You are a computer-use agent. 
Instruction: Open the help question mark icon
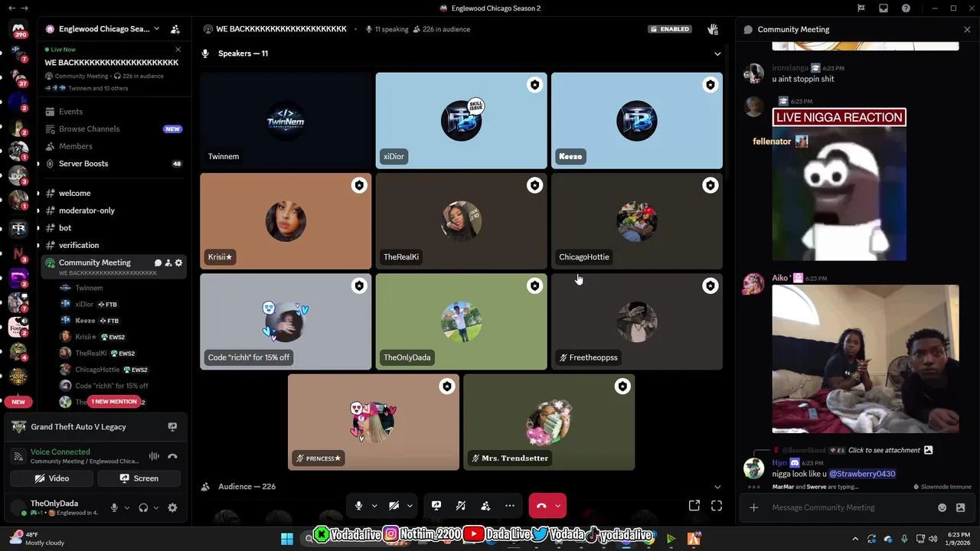[x=906, y=8]
